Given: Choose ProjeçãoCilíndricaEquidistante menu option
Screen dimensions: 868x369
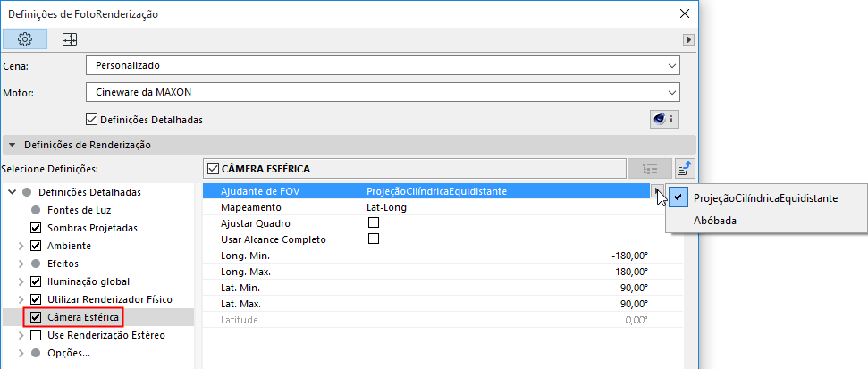Looking at the screenshot, I should point(765,198).
